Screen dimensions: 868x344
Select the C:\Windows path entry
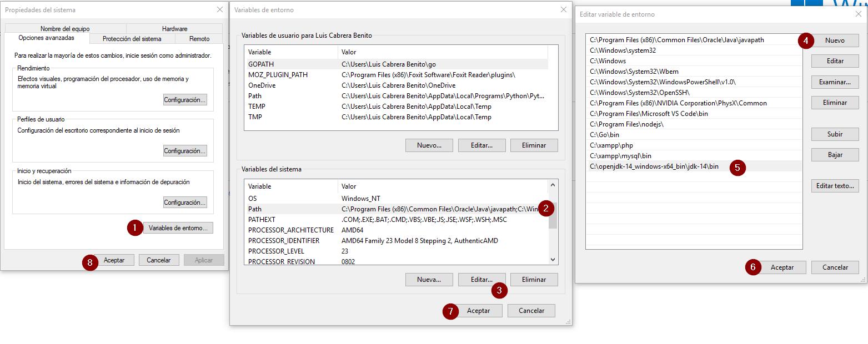click(x=694, y=61)
